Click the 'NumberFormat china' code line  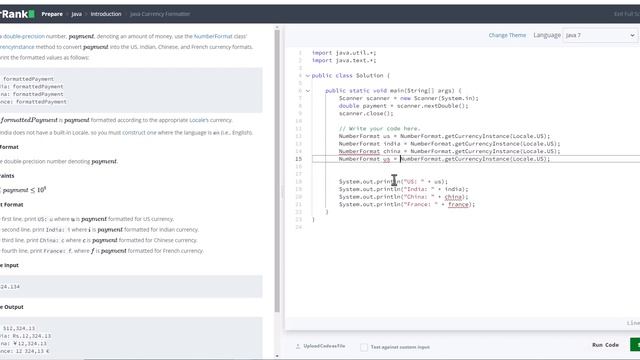[449, 151]
